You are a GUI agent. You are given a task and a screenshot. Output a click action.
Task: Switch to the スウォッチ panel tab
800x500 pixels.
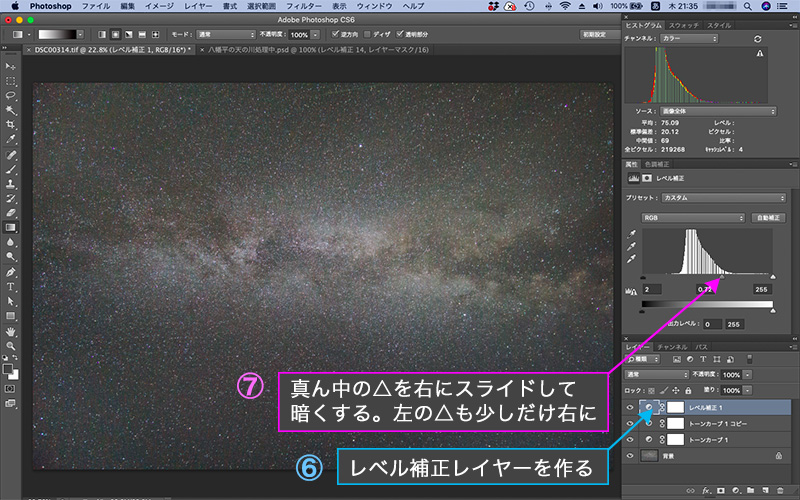click(684, 25)
